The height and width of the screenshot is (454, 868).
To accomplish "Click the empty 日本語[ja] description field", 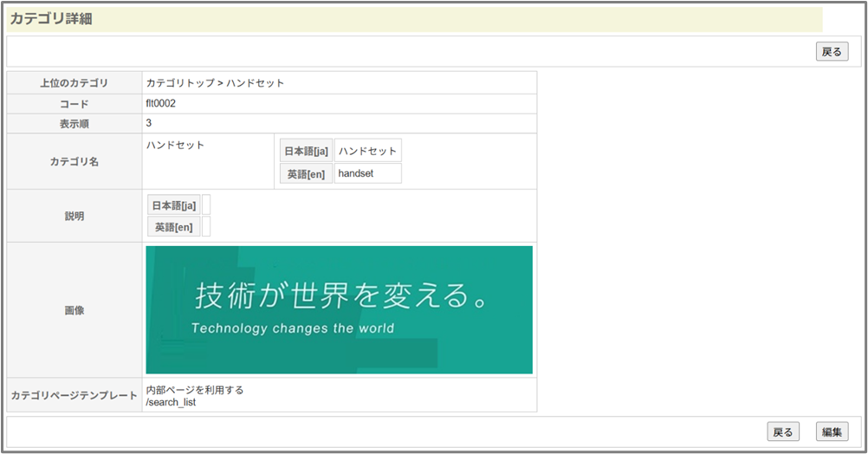I will tap(206, 205).
